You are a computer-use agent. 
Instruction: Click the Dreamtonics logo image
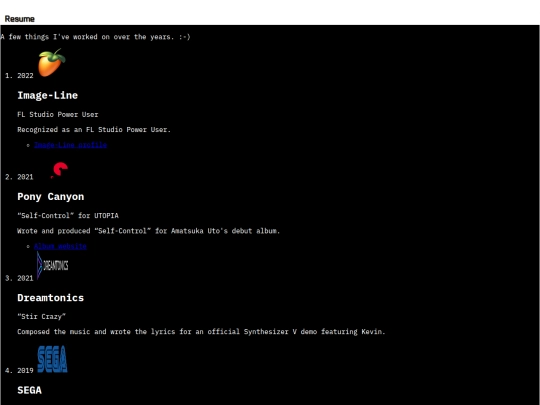point(52,265)
